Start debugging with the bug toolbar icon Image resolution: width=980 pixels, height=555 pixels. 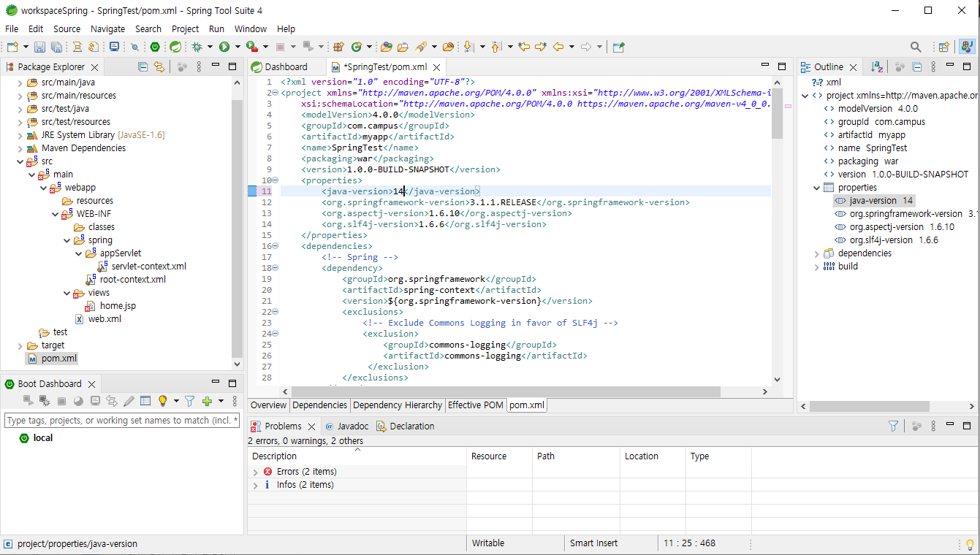point(197,47)
